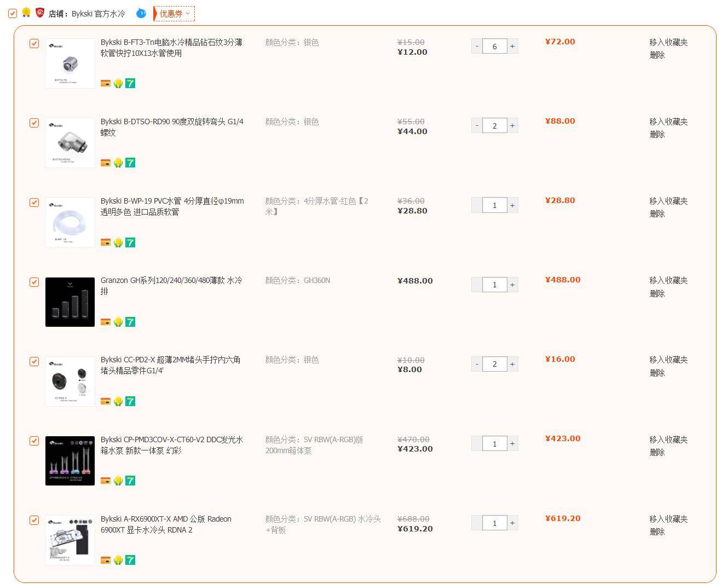Move B-WP-19 tube to favorites
The height and width of the screenshot is (584, 728).
point(668,201)
